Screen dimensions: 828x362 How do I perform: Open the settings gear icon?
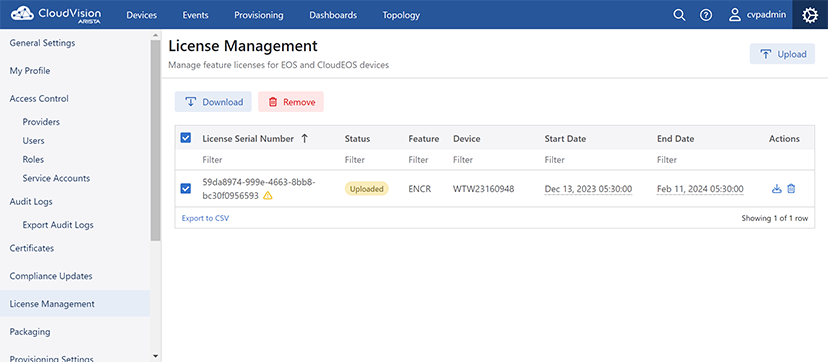[x=810, y=15]
